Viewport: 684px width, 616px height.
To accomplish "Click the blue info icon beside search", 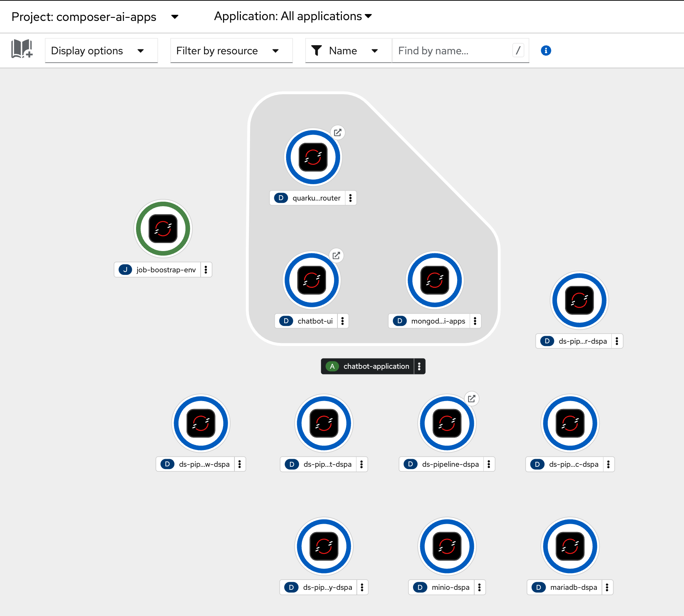I will point(546,51).
